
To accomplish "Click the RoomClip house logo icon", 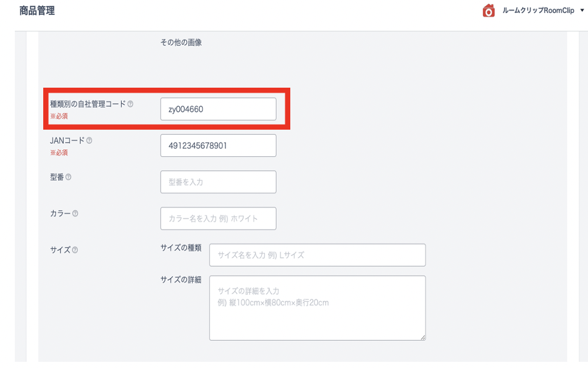I will click(489, 11).
